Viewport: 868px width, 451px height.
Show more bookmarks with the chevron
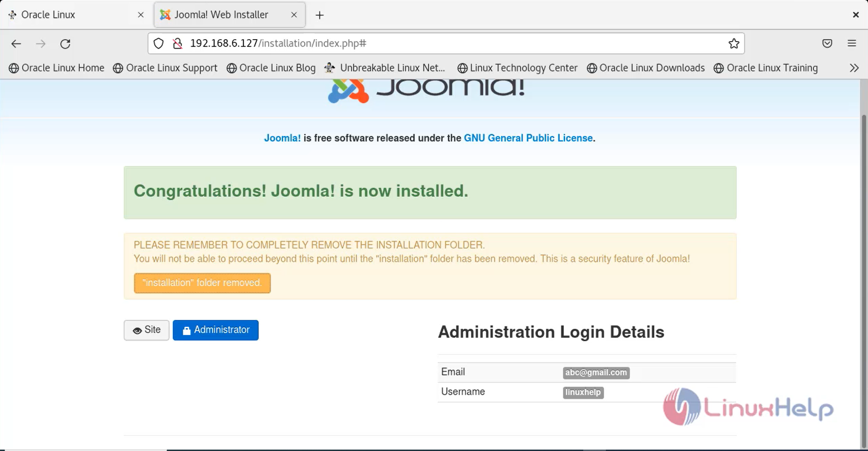click(x=854, y=68)
